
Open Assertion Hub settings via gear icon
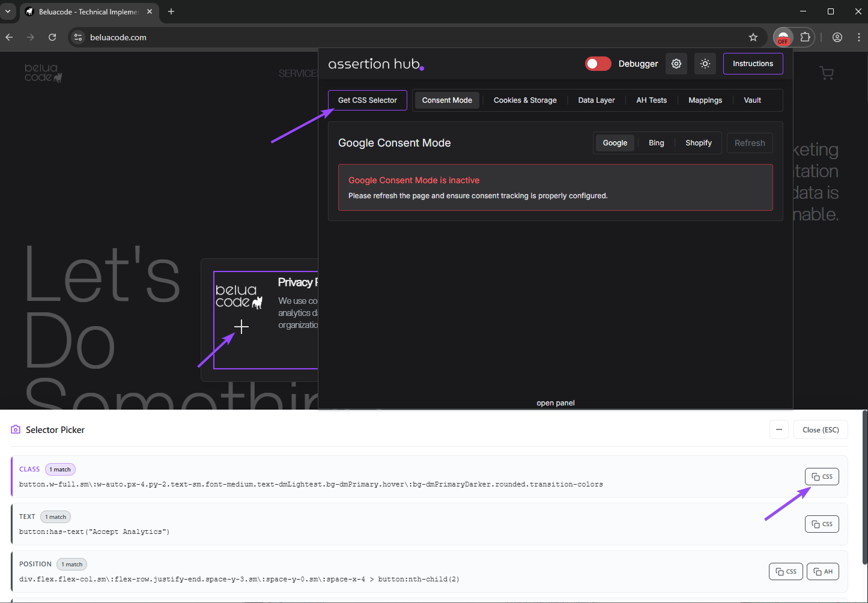[676, 63]
